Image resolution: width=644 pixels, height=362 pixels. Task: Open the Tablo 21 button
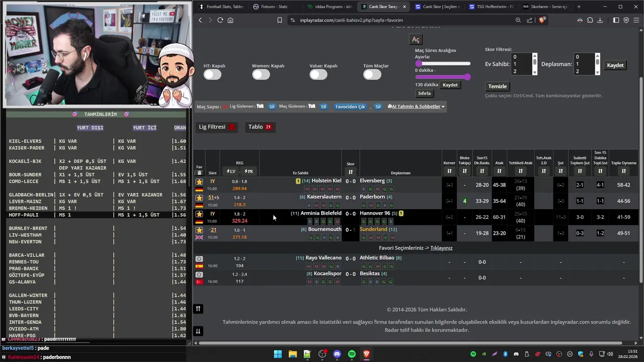[x=260, y=127]
